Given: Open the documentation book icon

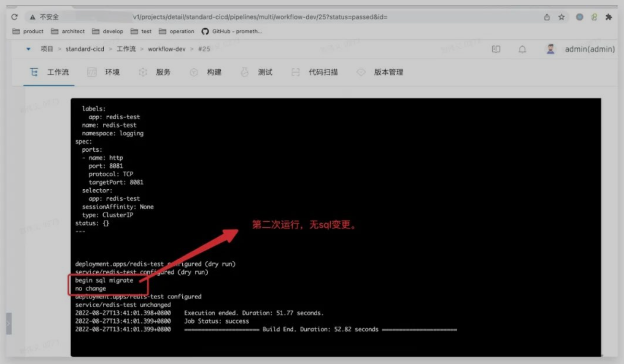Looking at the screenshot, I should click(x=496, y=49).
